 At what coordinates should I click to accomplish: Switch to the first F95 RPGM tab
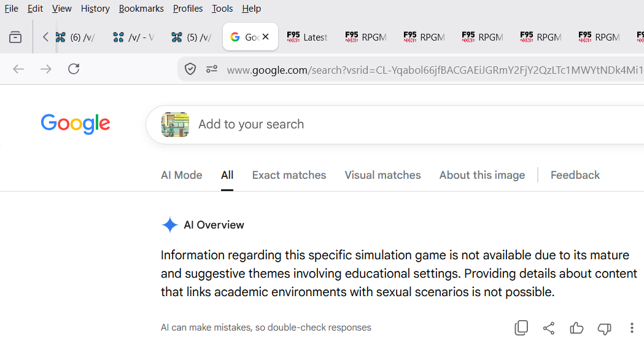click(367, 37)
